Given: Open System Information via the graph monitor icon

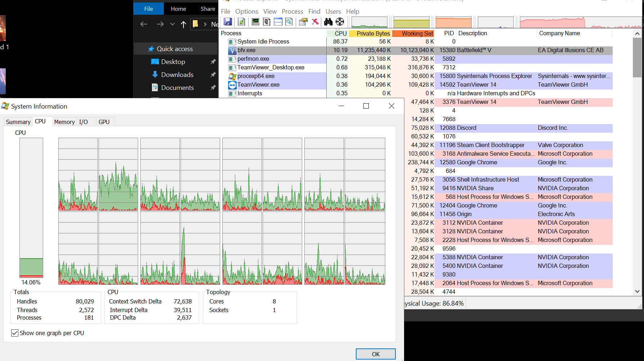Looking at the screenshot, I should pyautogui.click(x=255, y=22).
